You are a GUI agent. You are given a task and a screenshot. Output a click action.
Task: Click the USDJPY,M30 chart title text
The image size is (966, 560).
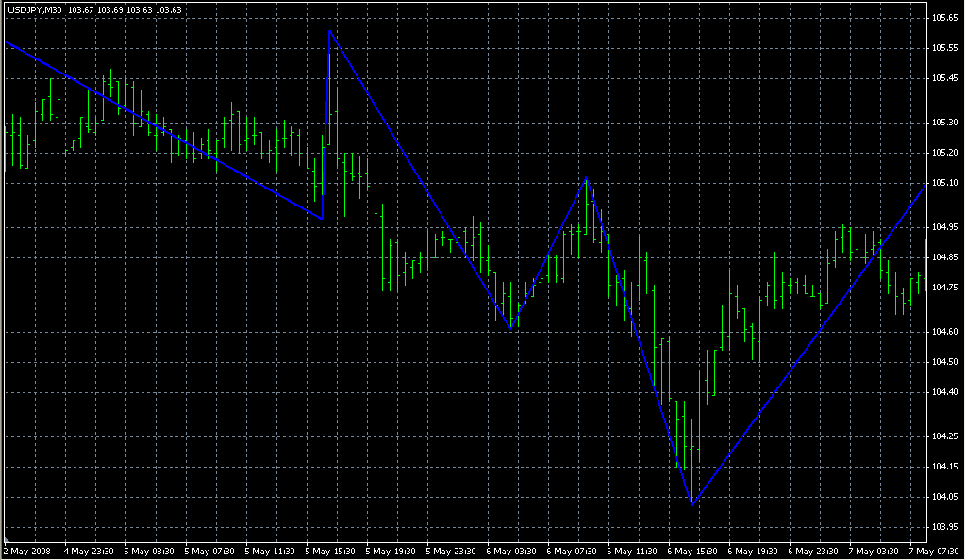tap(35, 9)
